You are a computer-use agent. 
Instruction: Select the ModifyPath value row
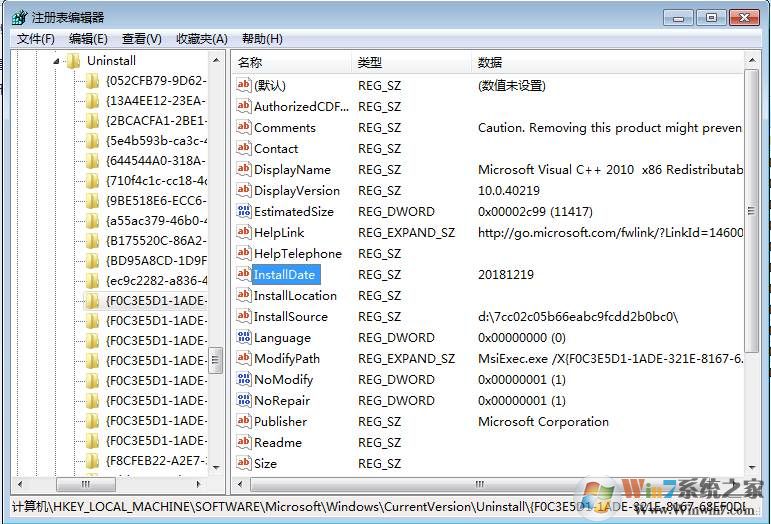pyautogui.click(x=287, y=359)
